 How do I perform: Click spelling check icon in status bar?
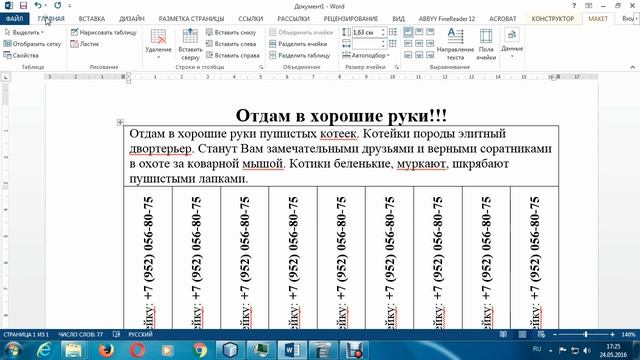click(116, 334)
